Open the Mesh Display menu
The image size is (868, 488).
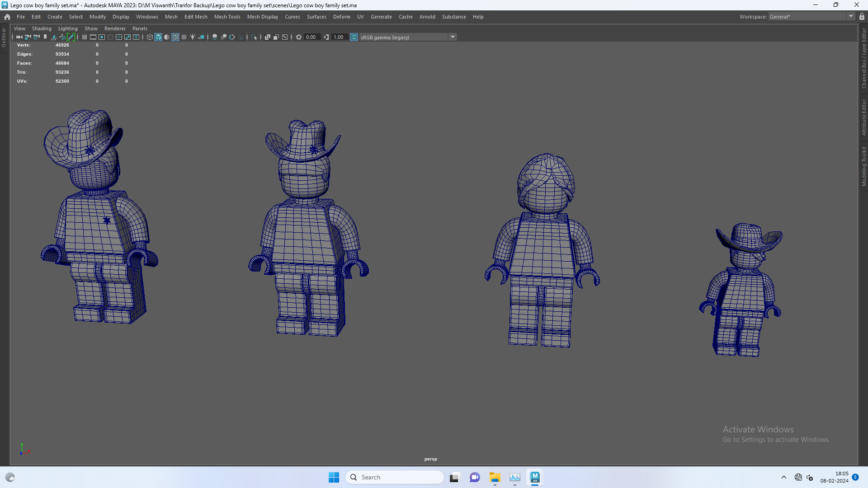point(262,17)
